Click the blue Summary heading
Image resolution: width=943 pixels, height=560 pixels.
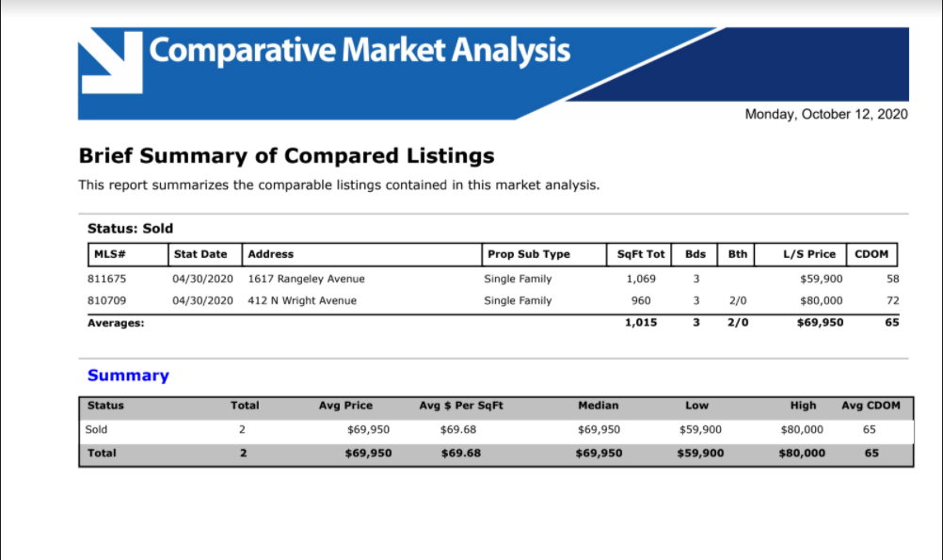(x=128, y=376)
